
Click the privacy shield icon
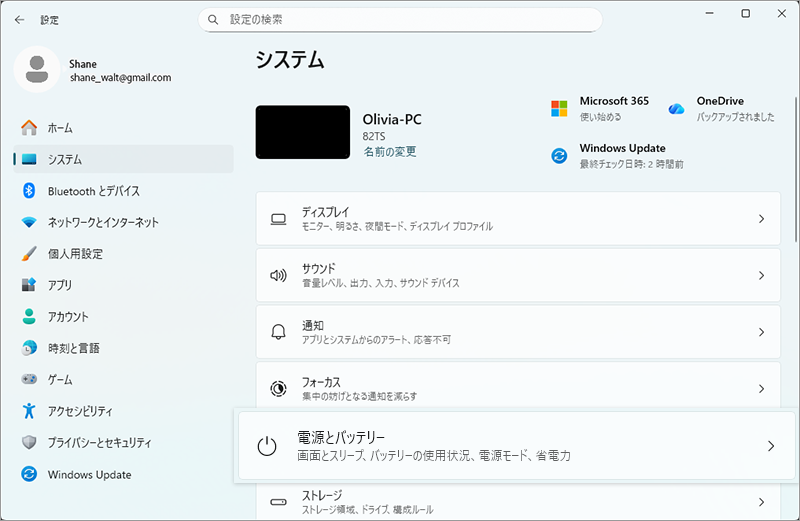click(29, 442)
